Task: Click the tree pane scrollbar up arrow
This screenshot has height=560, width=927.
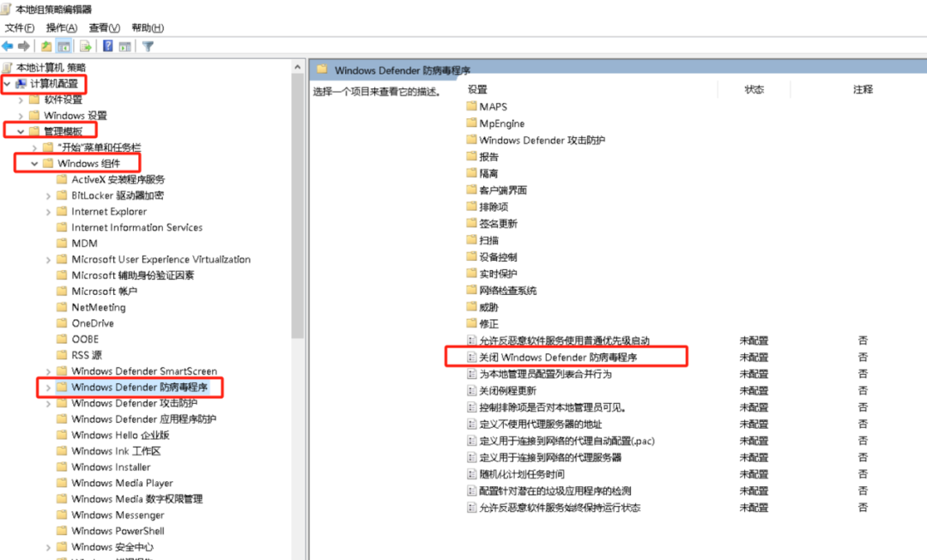Action: pos(297,68)
